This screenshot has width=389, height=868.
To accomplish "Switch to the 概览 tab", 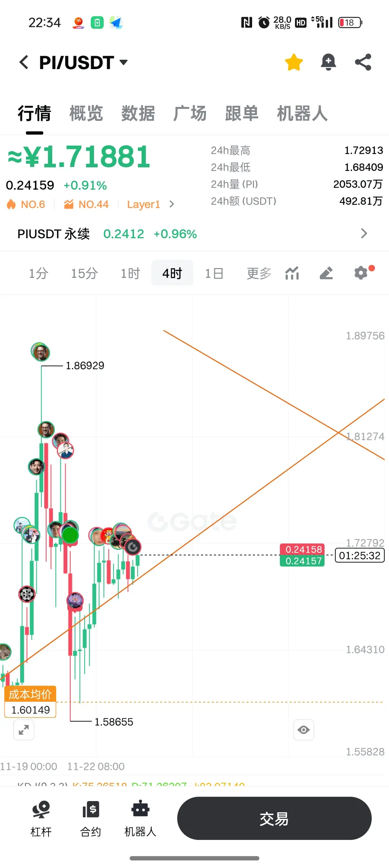I will pos(86,113).
